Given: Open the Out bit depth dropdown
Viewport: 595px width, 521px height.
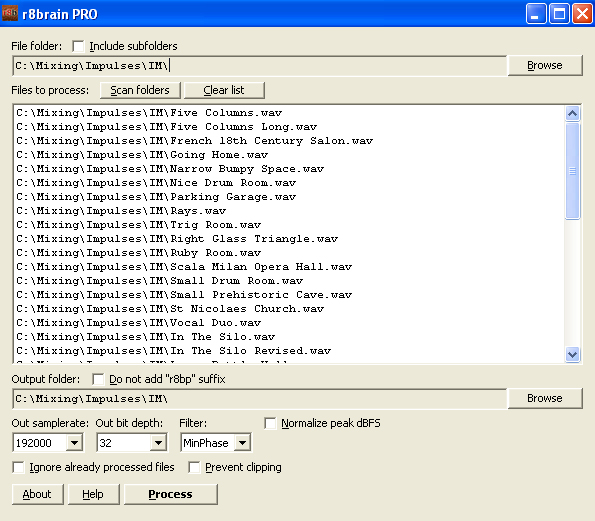Looking at the screenshot, I should tap(158, 443).
